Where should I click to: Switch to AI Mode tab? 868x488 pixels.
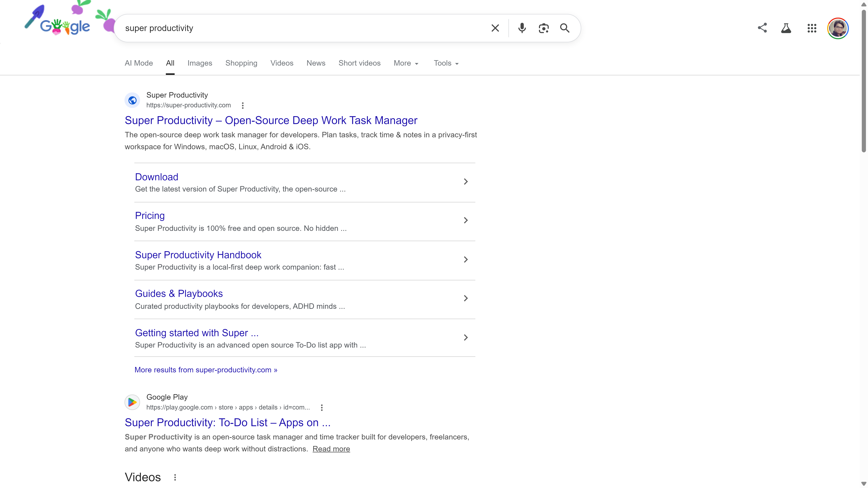coord(139,63)
